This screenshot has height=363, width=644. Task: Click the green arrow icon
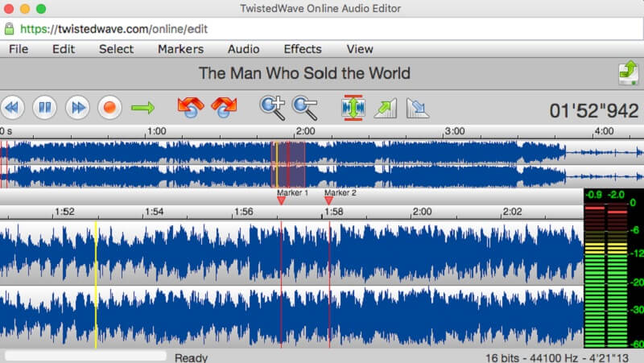(142, 107)
